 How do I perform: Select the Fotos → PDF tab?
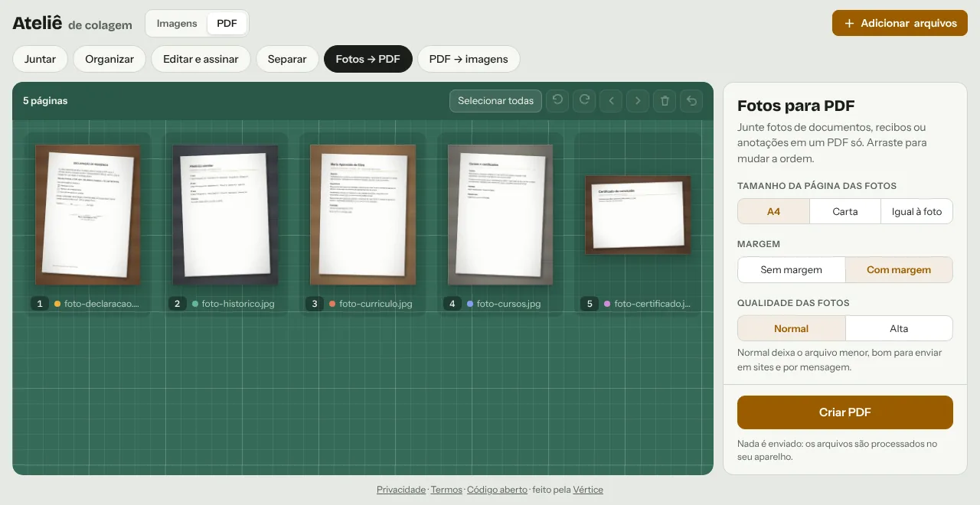[x=368, y=59]
